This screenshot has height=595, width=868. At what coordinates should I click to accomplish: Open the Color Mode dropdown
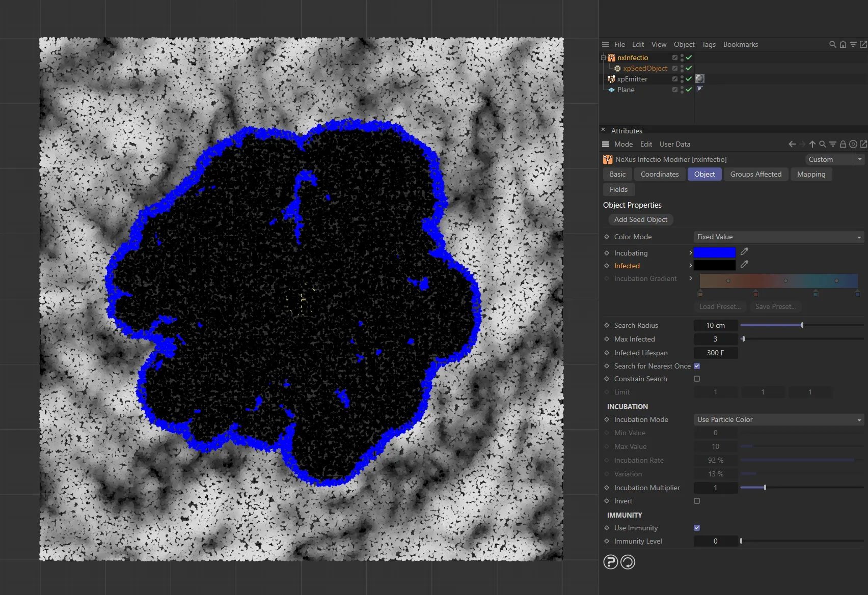[778, 237]
